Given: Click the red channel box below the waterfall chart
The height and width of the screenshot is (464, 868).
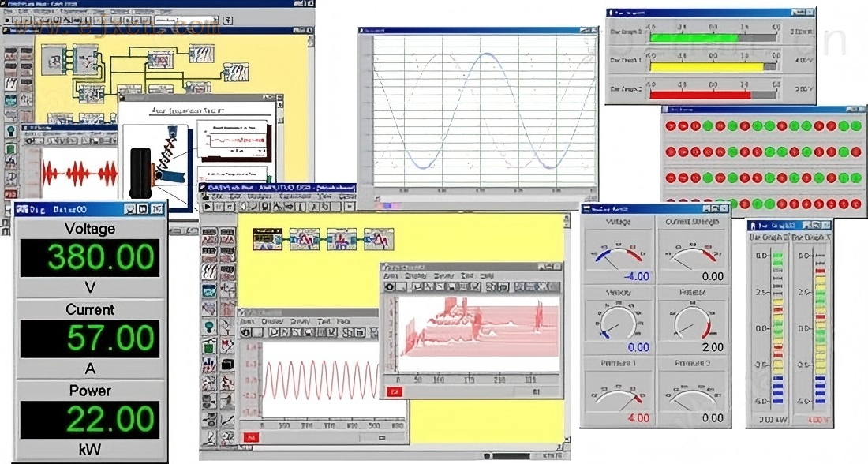Looking at the screenshot, I should [x=395, y=391].
